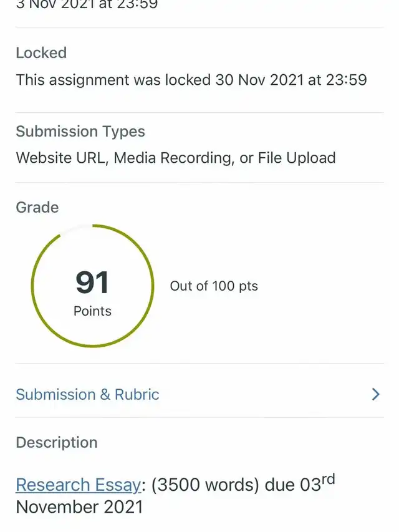This screenshot has height=532, width=399.
Task: Tap the November 2021 description line
Action: click(x=79, y=506)
